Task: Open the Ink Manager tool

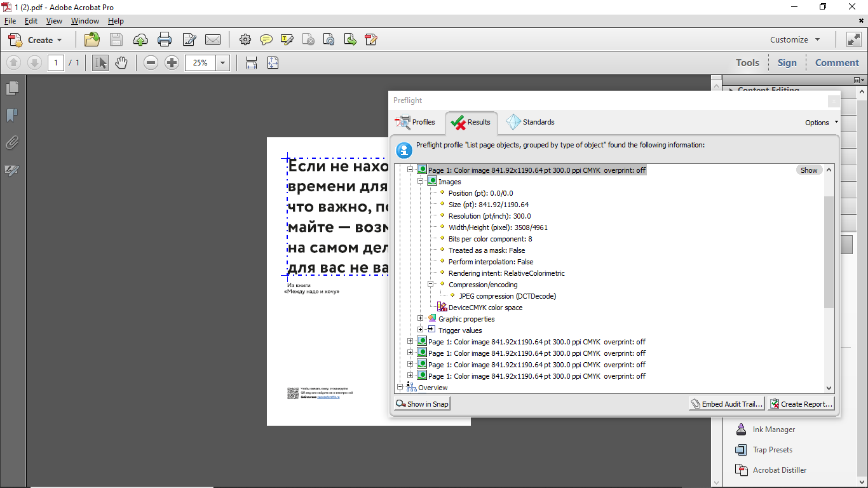Action: (773, 430)
